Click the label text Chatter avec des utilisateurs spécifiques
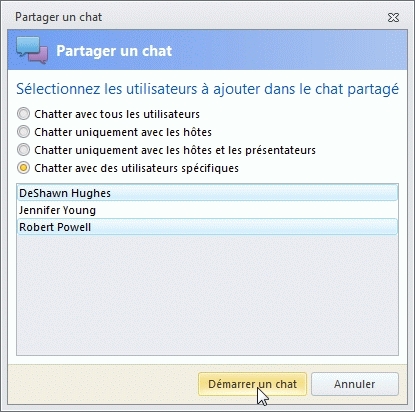The height and width of the screenshot is (412, 415). pos(136,168)
